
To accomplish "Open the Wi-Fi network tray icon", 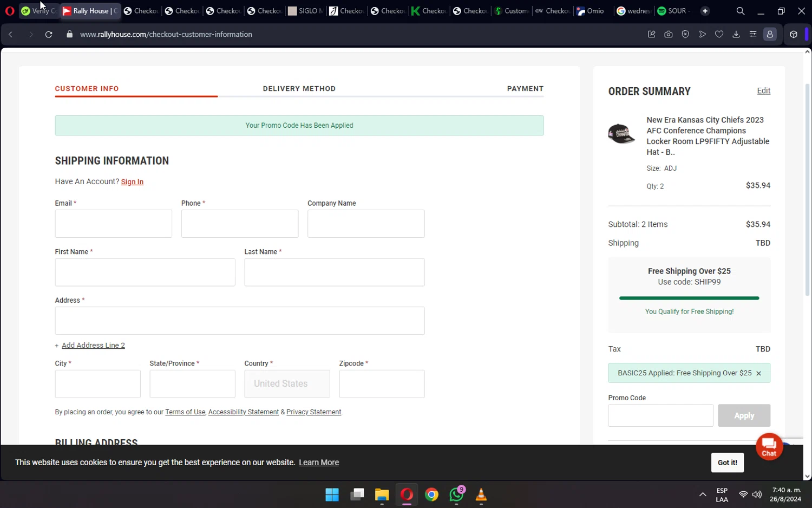I will 743,494.
